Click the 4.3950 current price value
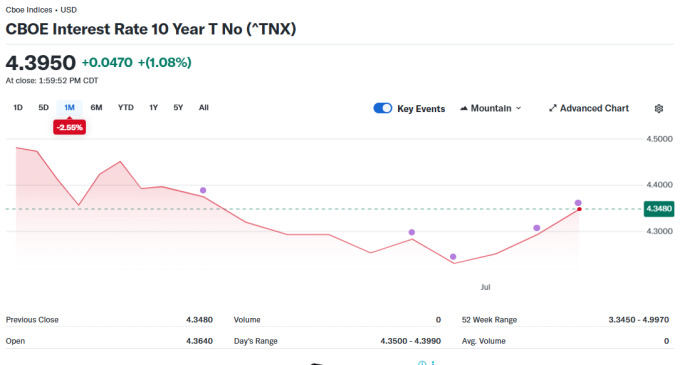 click(x=40, y=63)
